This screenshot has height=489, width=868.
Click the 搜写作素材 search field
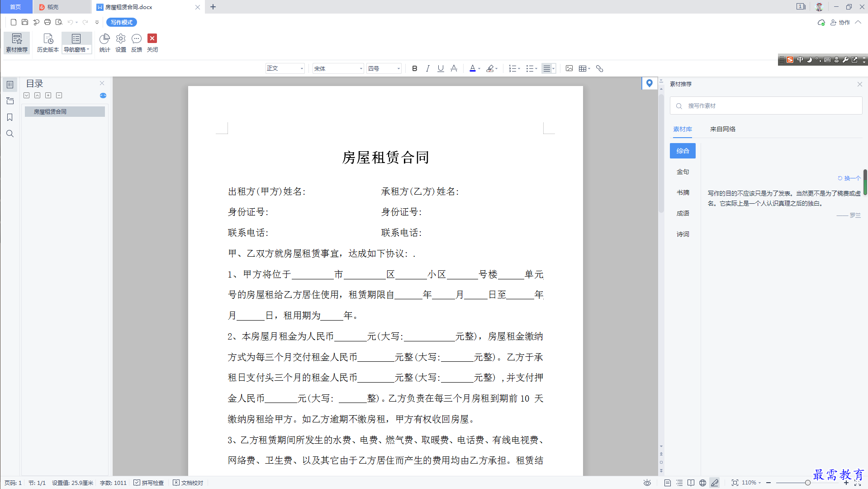click(766, 105)
